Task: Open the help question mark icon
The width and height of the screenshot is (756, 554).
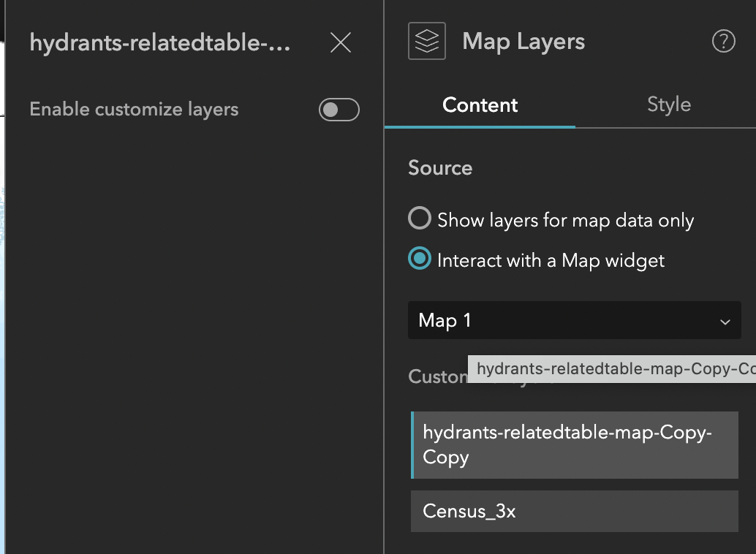Action: 723,42
